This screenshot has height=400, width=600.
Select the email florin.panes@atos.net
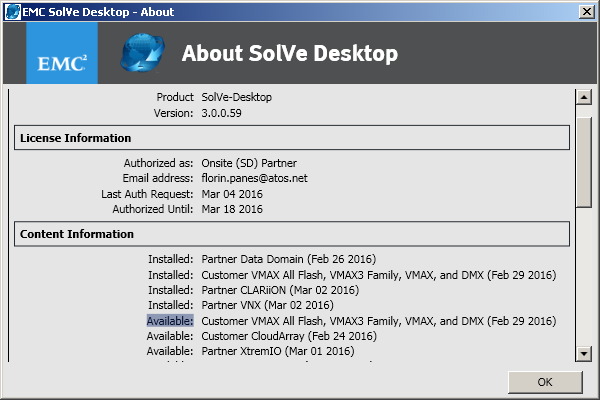pyautogui.click(x=254, y=178)
